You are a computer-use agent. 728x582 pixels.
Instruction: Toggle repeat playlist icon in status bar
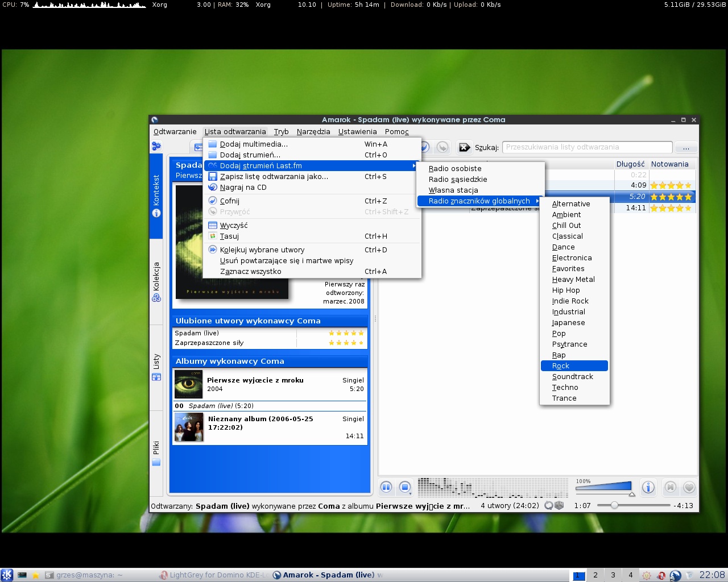tap(549, 505)
